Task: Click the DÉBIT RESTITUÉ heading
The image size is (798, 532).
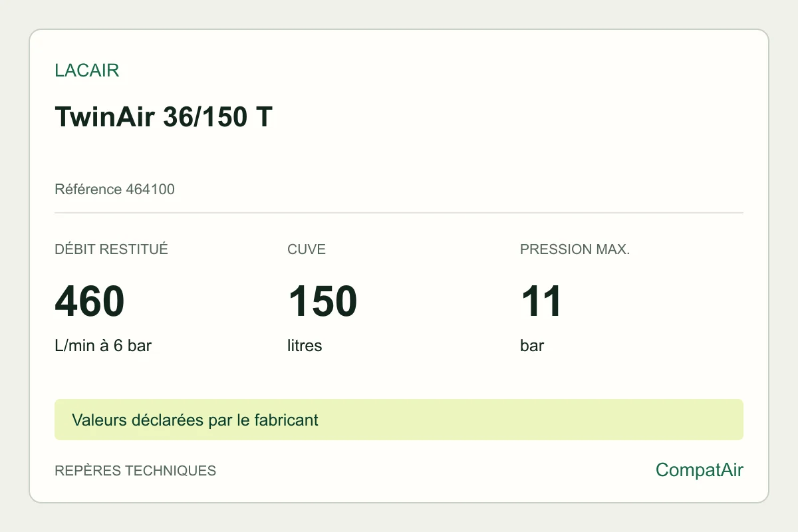Action: pyautogui.click(x=111, y=249)
